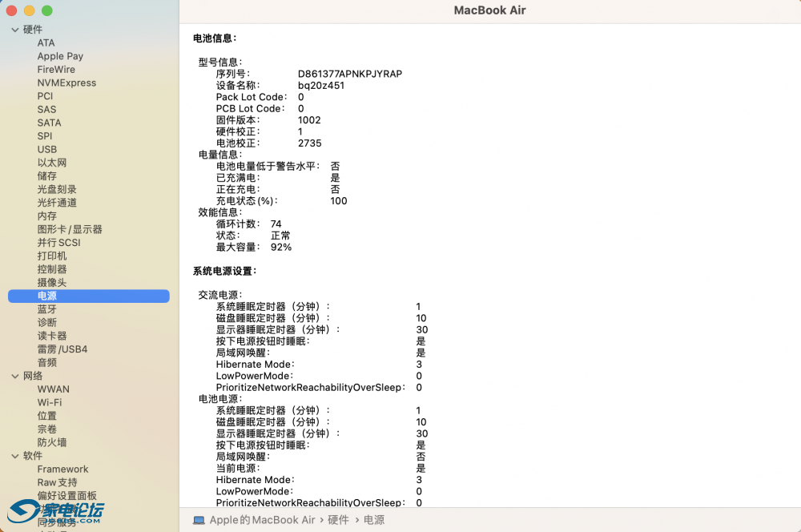This screenshot has height=532, width=801.
Task: Click the 状态 value 正常
Action: 280,236
